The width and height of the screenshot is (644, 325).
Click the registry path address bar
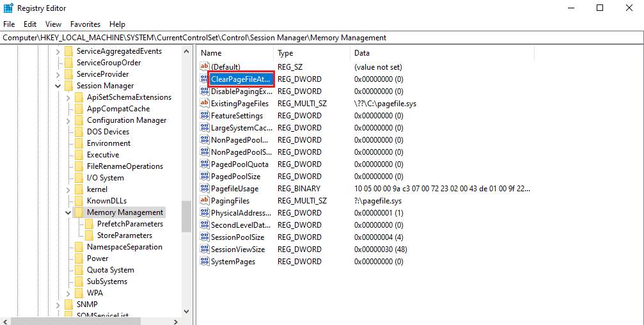point(322,37)
